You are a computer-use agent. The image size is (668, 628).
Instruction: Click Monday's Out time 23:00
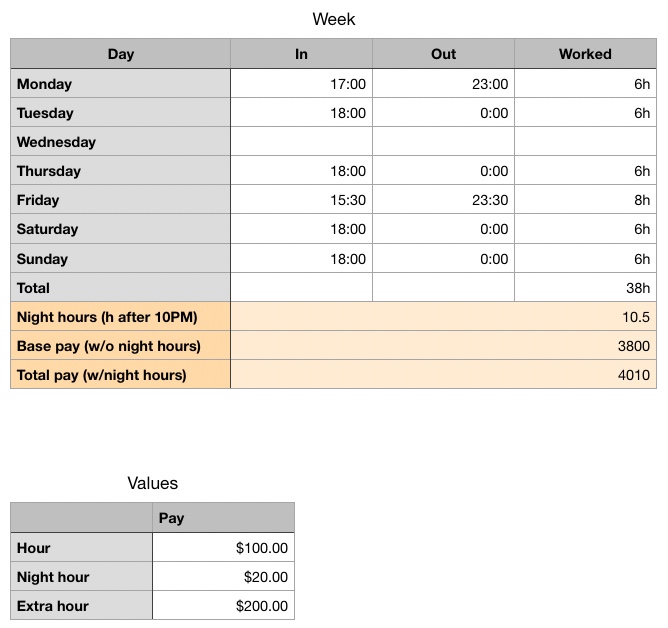[x=489, y=84]
